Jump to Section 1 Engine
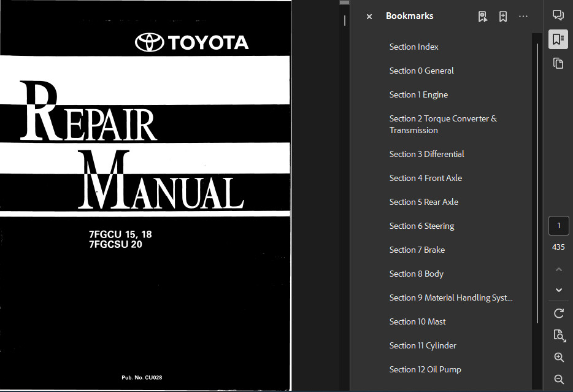 [418, 94]
